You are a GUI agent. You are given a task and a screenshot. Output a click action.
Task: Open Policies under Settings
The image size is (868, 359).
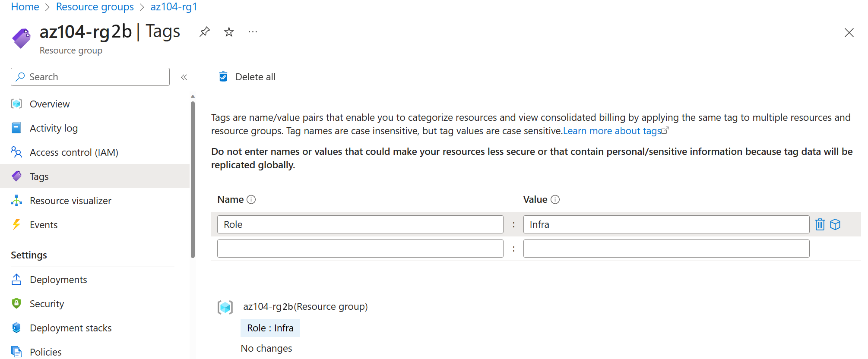point(45,352)
